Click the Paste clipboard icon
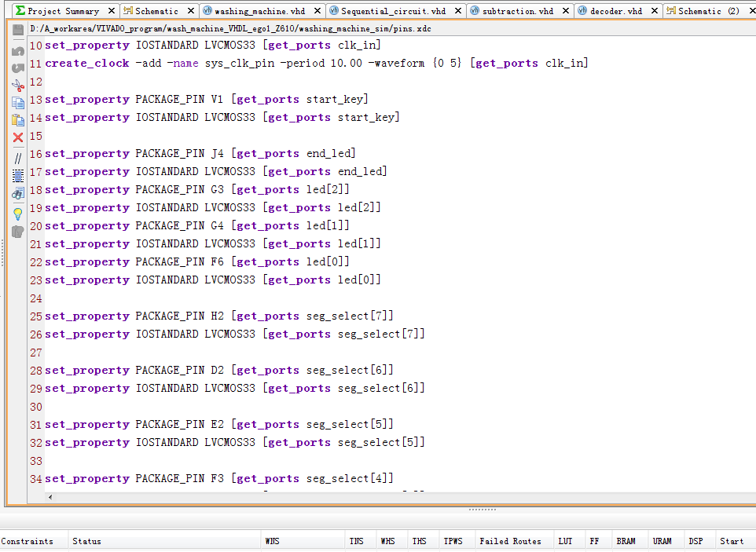This screenshot has width=756, height=552. tap(17, 120)
